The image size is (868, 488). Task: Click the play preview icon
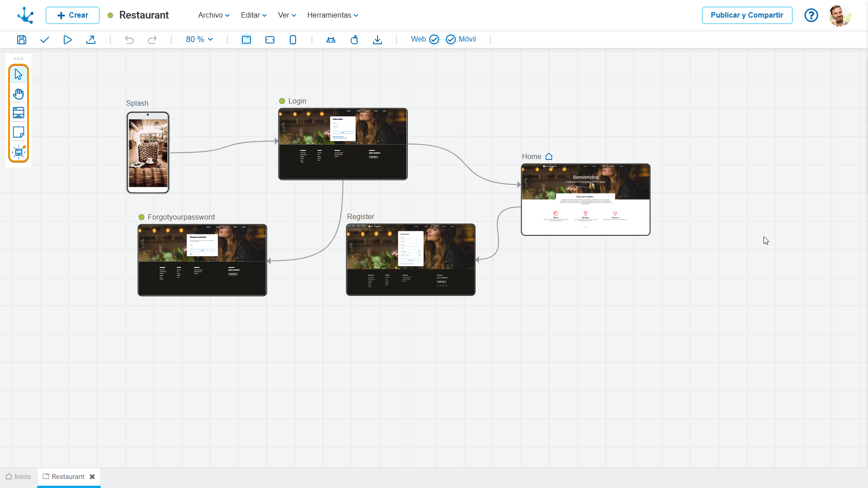[x=67, y=40]
